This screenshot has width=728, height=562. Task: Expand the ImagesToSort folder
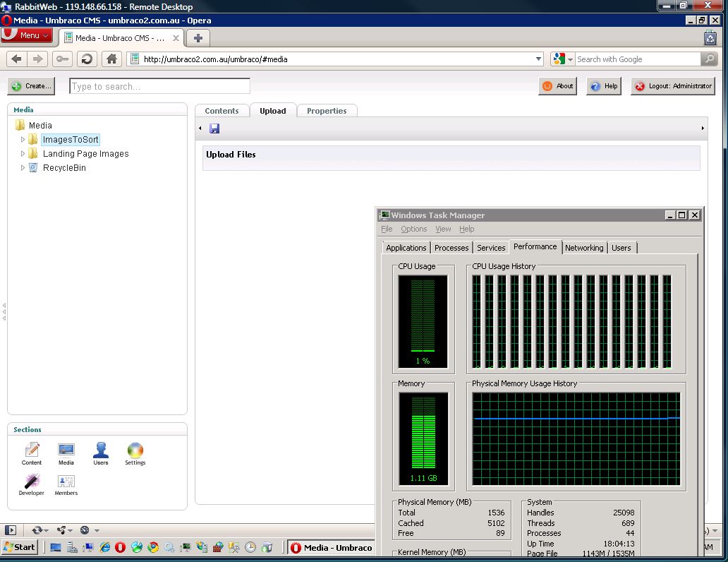[23, 140]
